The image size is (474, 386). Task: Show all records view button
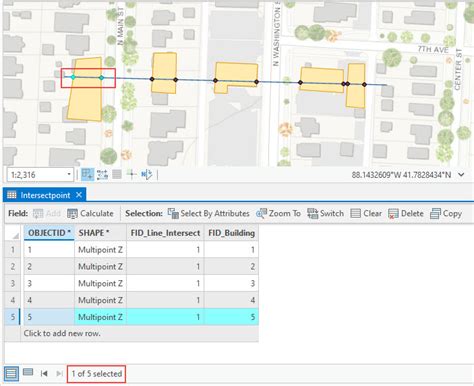pyautogui.click(x=11, y=373)
